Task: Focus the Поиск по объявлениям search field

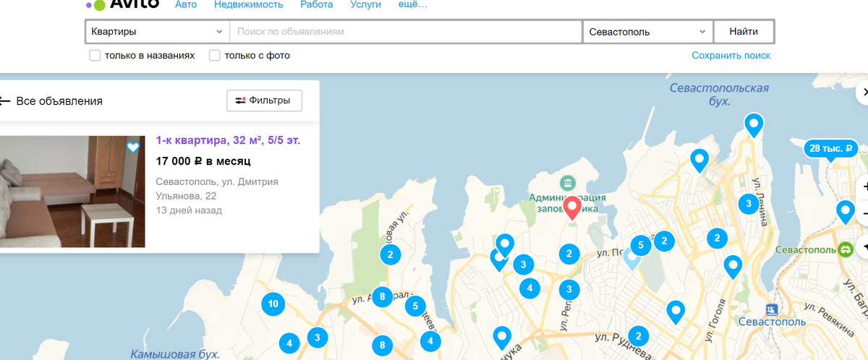Action: [x=406, y=32]
